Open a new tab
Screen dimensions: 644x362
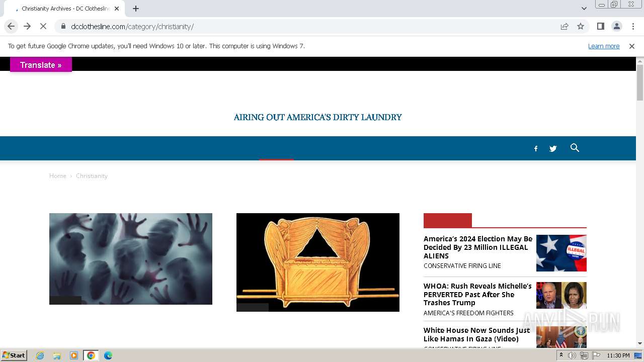136,9
